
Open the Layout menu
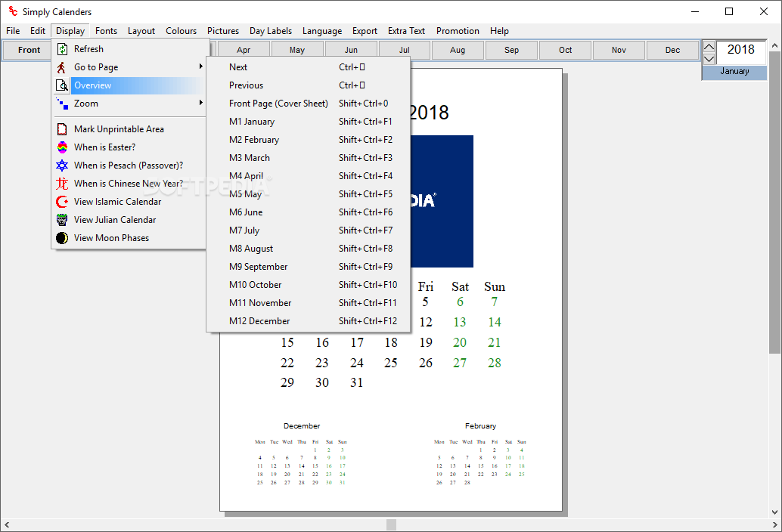141,31
